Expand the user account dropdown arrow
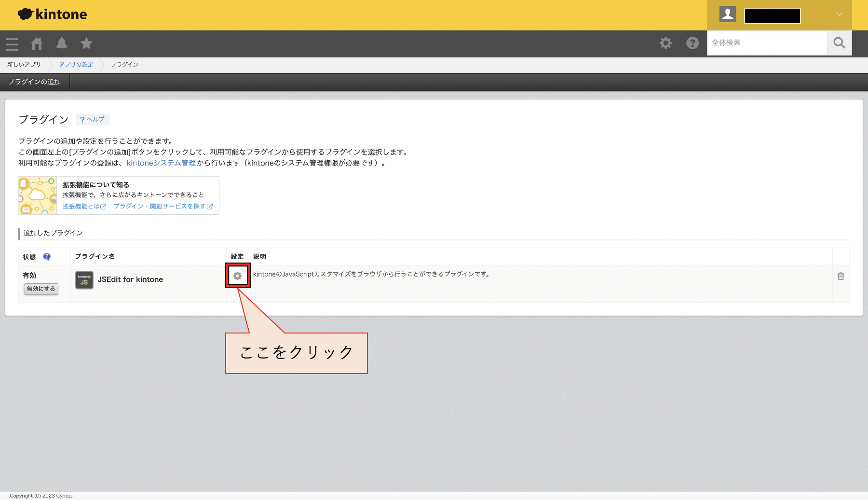Image resolution: width=868 pixels, height=500 pixels. click(839, 14)
